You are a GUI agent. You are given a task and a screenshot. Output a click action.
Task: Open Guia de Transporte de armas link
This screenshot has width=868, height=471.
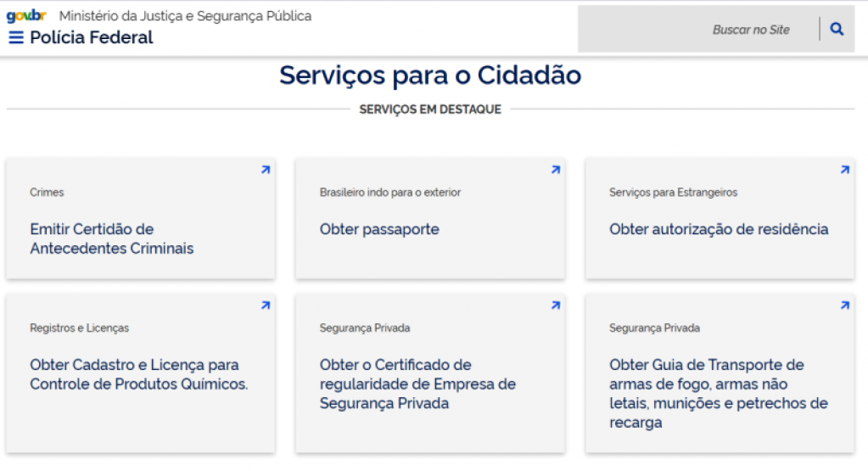coord(719,394)
